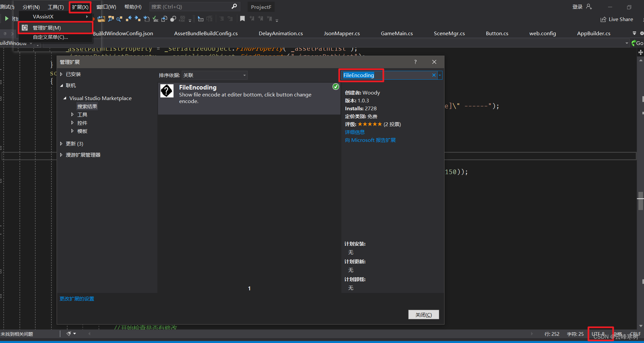
Task: Click 向 Microsoft 报告扩展 link
Action: 370,140
